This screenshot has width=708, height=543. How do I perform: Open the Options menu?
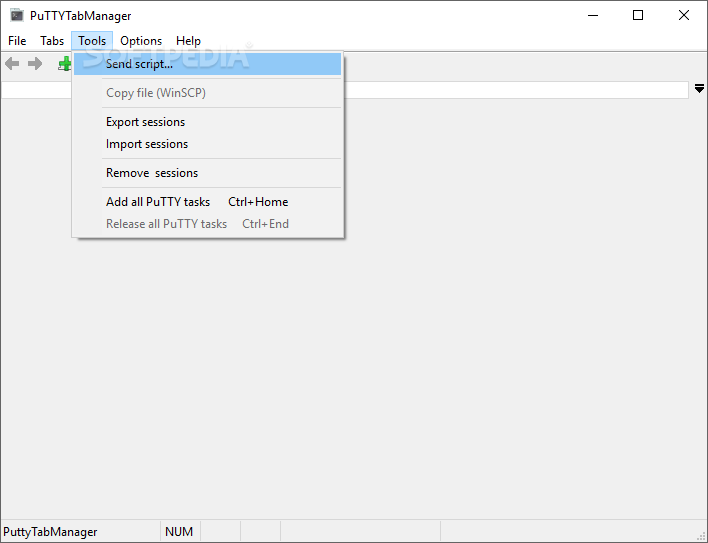pyautogui.click(x=141, y=41)
